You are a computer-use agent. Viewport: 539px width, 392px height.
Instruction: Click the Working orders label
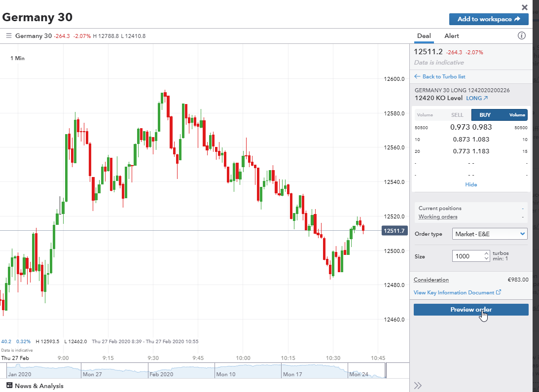(x=438, y=216)
